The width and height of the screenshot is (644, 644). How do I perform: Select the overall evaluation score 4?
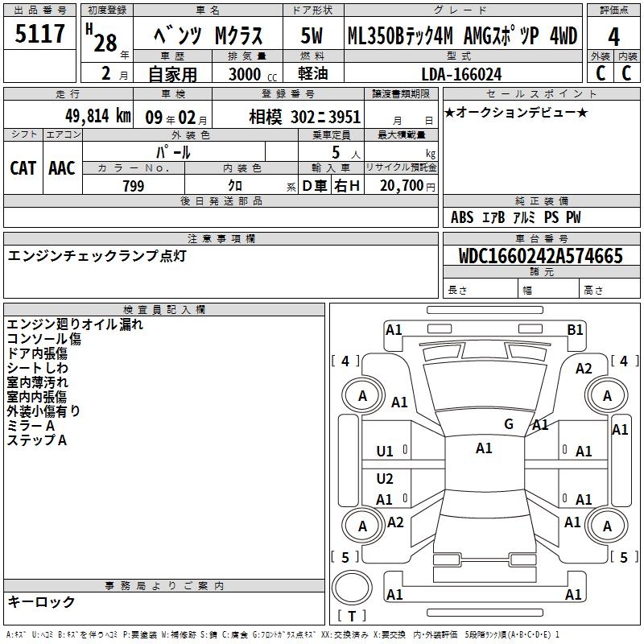pyautogui.click(x=613, y=36)
